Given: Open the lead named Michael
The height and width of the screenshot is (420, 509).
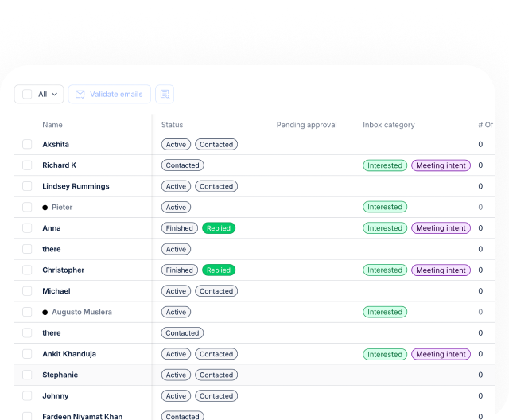Looking at the screenshot, I should (56, 291).
